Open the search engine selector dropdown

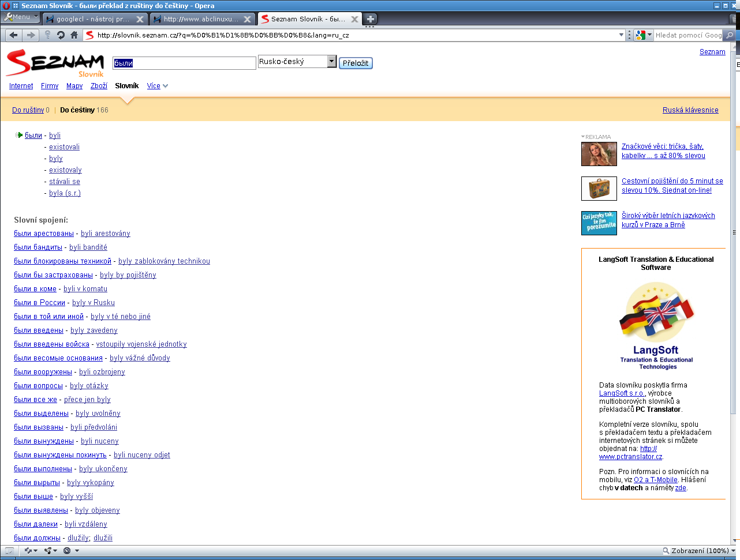(649, 35)
